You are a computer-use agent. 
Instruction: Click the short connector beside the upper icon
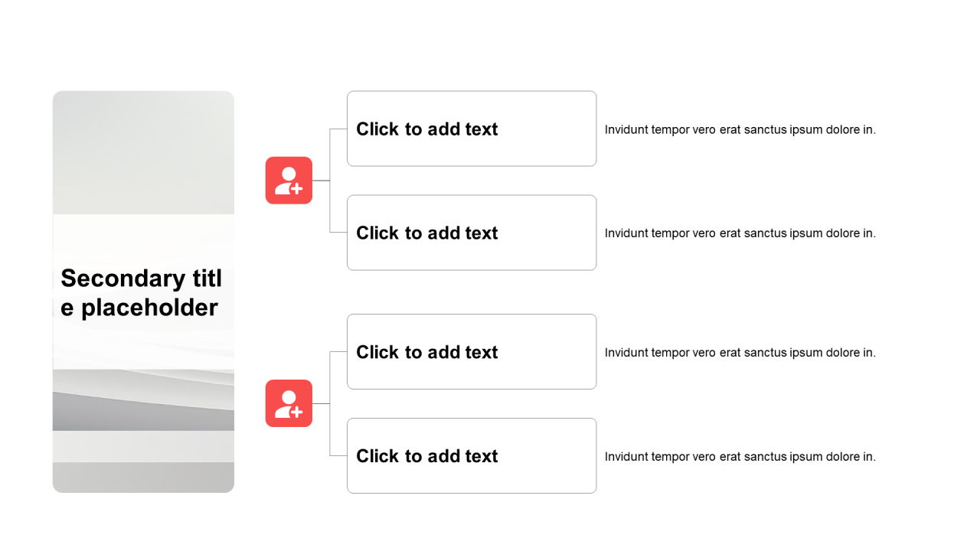pyautogui.click(x=321, y=181)
